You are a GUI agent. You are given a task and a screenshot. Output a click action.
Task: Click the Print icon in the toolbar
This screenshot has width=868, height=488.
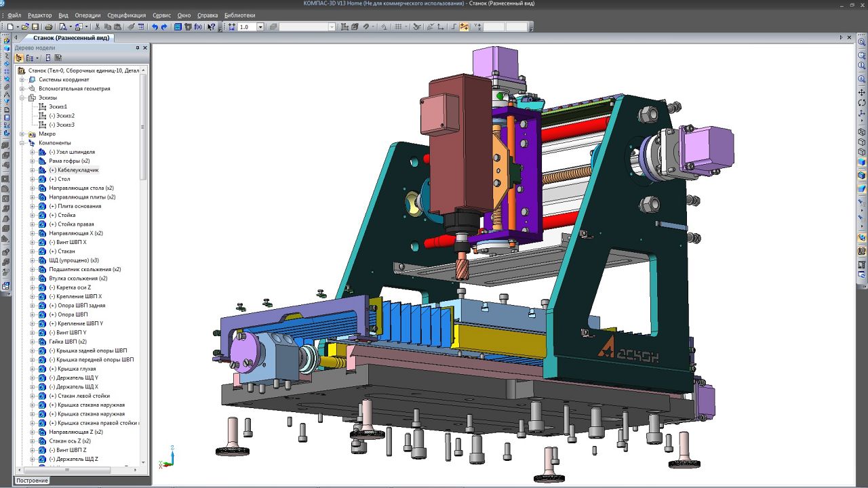point(48,27)
